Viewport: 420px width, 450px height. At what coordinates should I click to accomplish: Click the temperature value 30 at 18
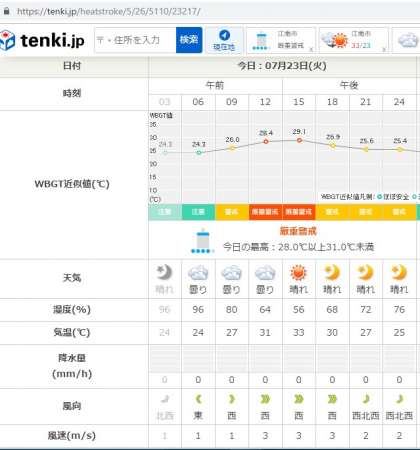tap(332, 333)
